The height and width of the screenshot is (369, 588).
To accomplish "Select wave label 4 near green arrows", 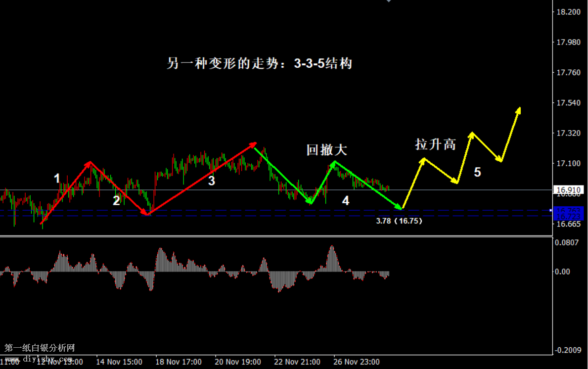I will [x=346, y=200].
